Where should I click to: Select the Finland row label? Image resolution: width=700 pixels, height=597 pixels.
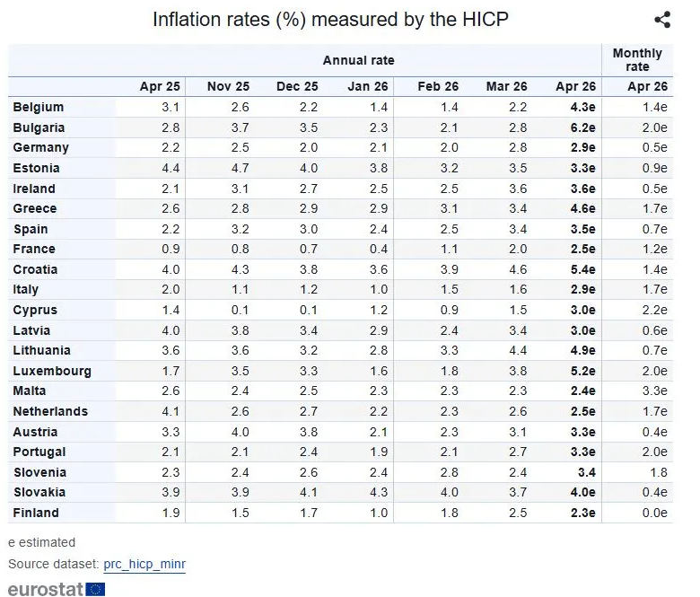[36, 513]
